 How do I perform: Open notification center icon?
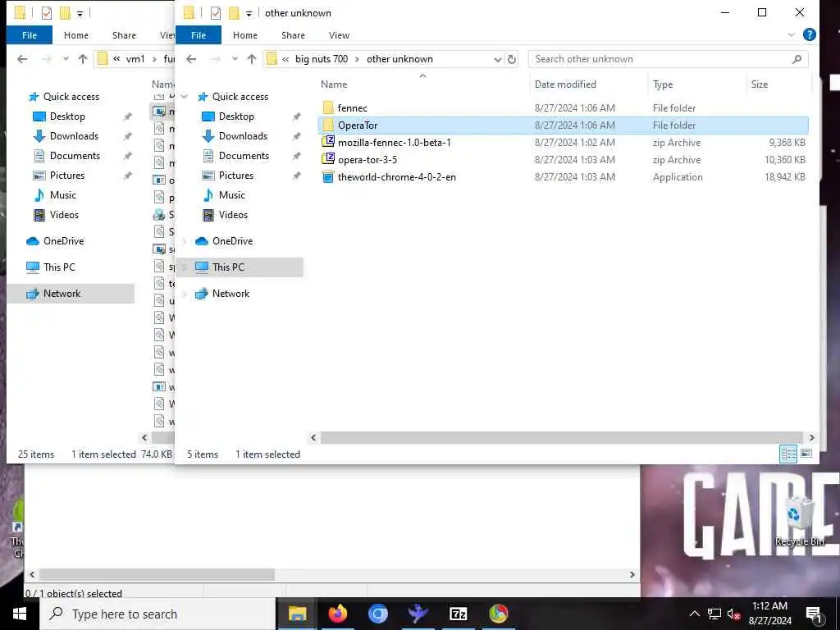[814, 614]
